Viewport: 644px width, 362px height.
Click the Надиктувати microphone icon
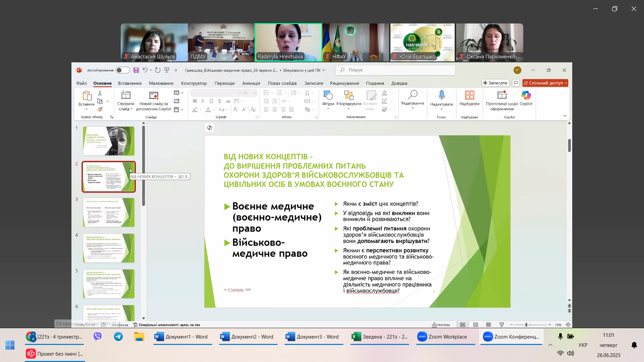[441, 95]
